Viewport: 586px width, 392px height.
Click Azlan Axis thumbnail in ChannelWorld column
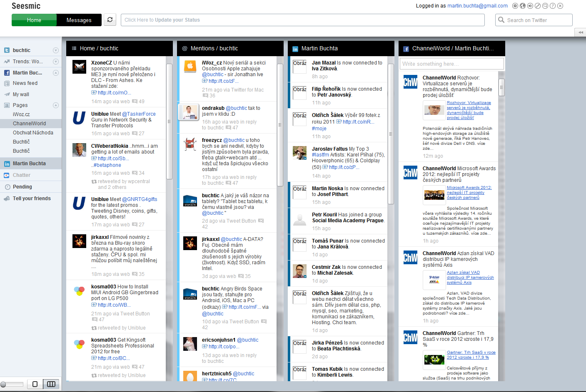click(434, 280)
